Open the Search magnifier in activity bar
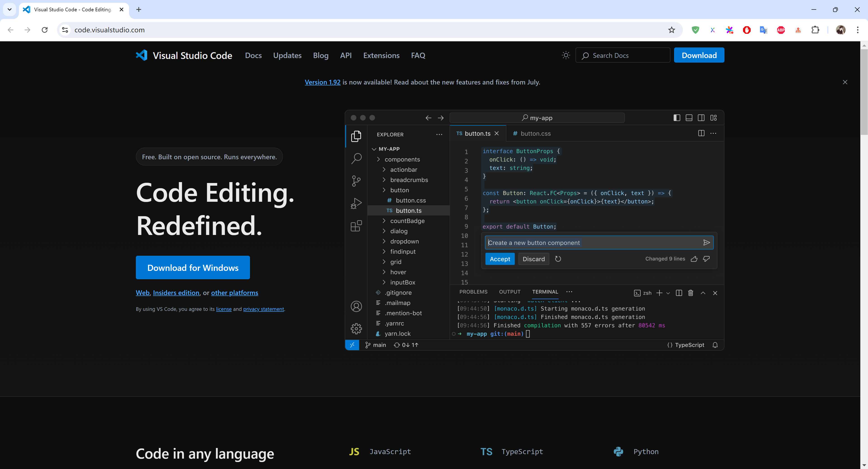This screenshot has width=868, height=469. coord(356,158)
